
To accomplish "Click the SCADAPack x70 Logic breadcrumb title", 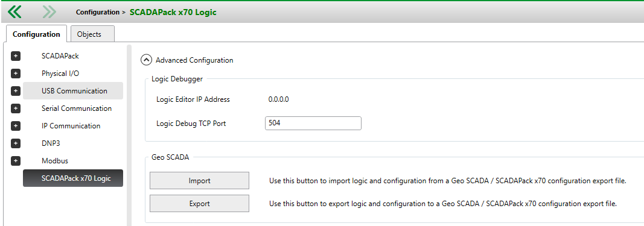I will 173,12.
